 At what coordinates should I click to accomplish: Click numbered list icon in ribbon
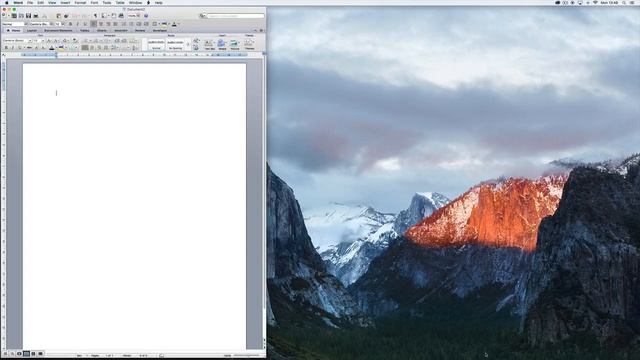coord(96,40)
